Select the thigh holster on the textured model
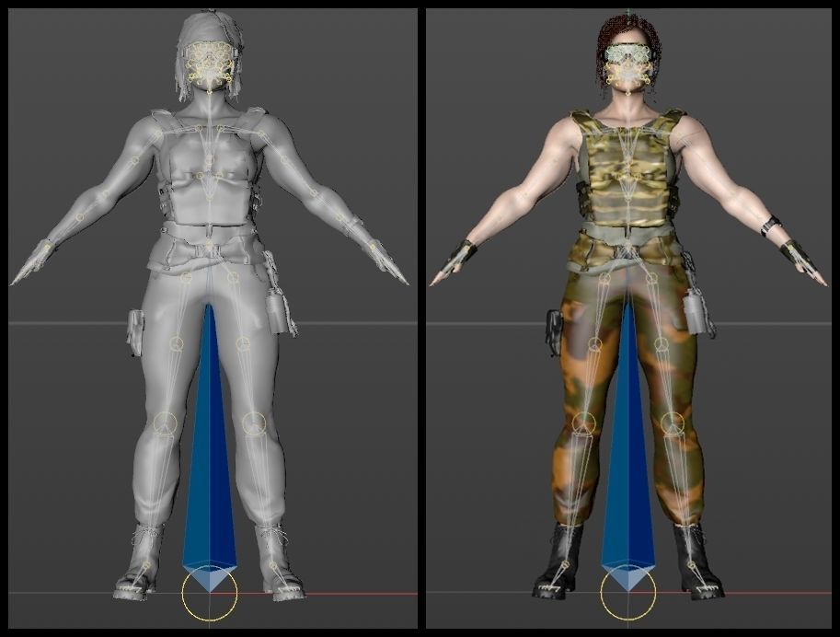 (554, 333)
